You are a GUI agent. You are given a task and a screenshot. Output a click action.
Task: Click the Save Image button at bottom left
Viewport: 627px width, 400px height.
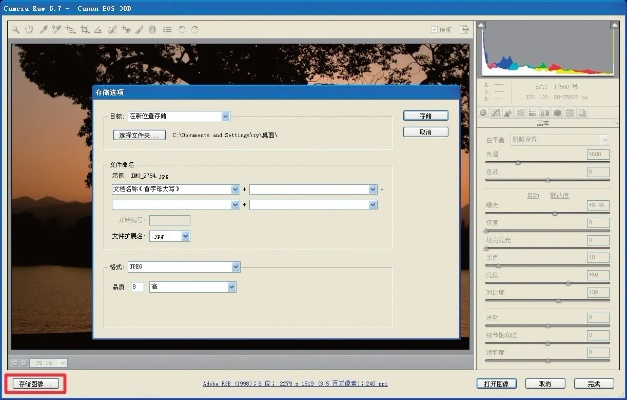[36, 383]
